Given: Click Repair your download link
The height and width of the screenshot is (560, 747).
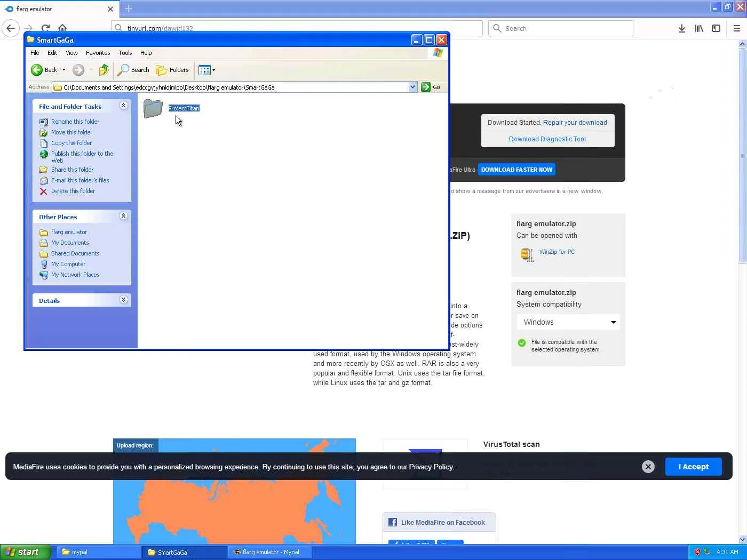Looking at the screenshot, I should coord(575,123).
